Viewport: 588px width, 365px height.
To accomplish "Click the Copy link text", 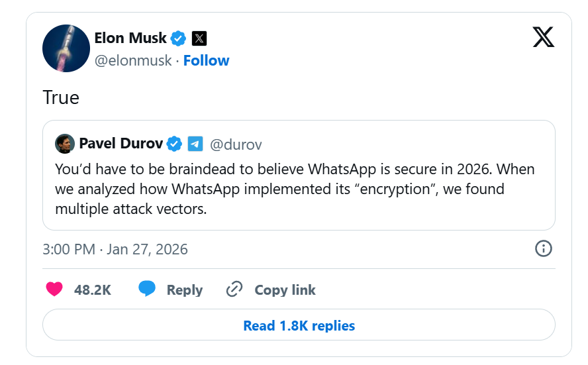I will pos(285,290).
